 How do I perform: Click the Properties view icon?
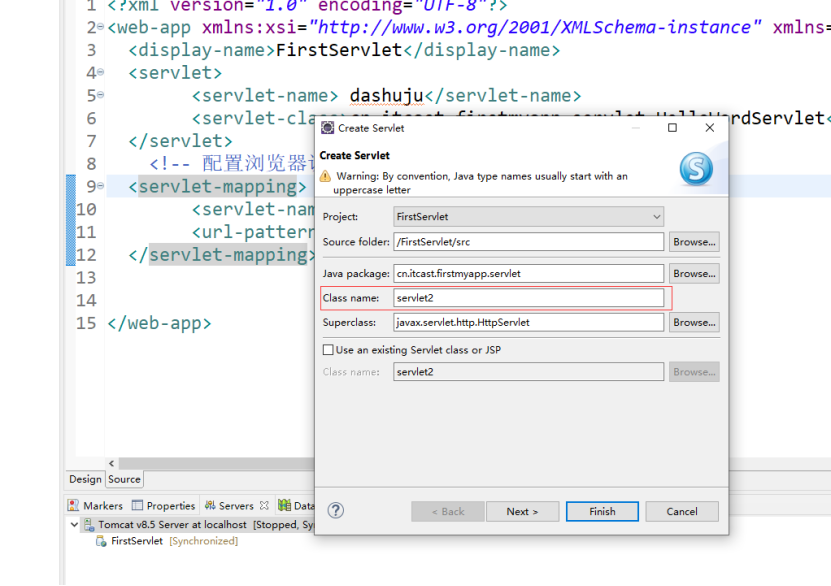point(137,505)
